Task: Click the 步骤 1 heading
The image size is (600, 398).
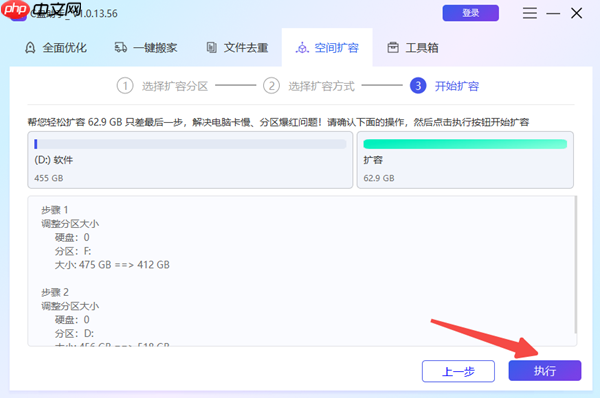Action: pyautogui.click(x=55, y=210)
